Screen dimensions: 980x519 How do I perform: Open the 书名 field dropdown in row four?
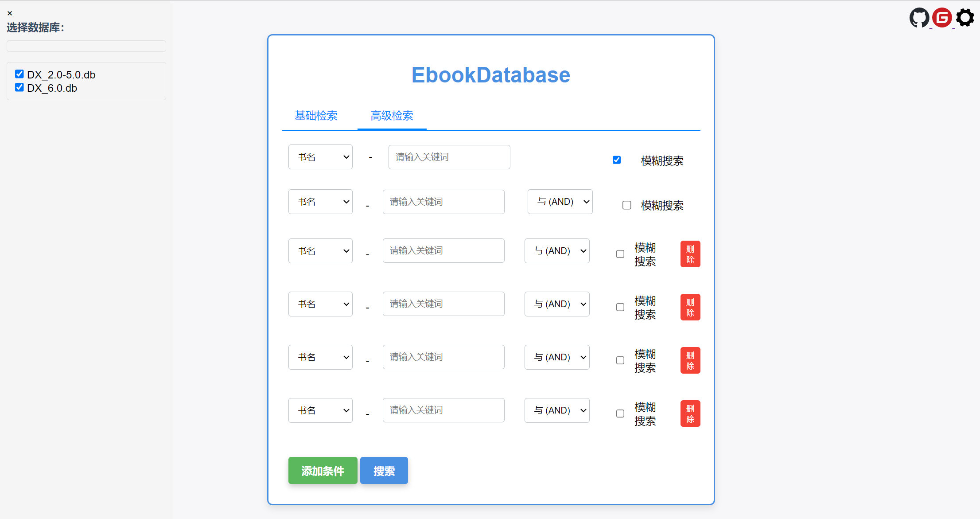(x=320, y=304)
